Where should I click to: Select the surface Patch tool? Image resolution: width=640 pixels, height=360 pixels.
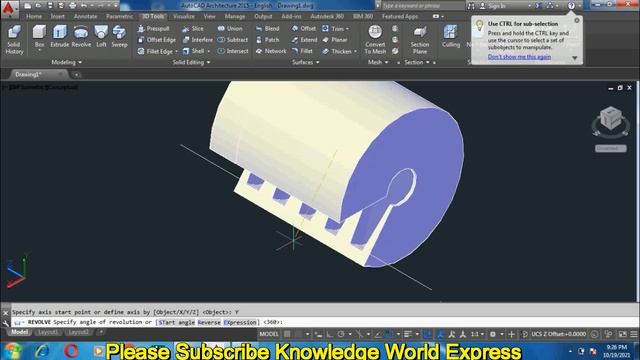tap(267, 40)
